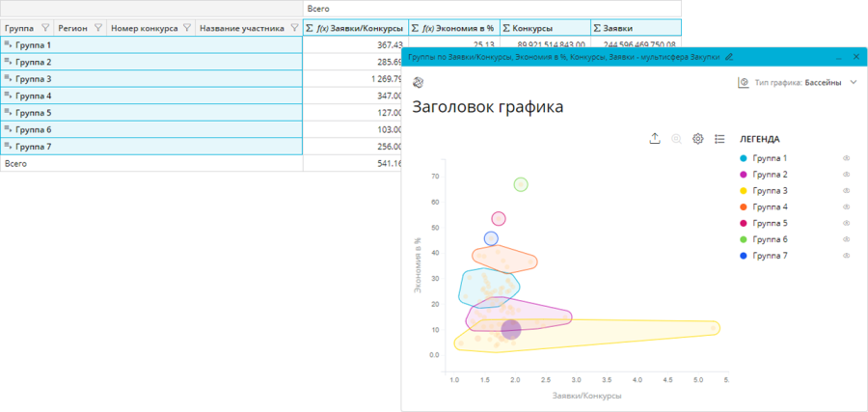This screenshot has height=412, width=868.
Task: Click the Группа 2 legend label
Action: tap(770, 175)
